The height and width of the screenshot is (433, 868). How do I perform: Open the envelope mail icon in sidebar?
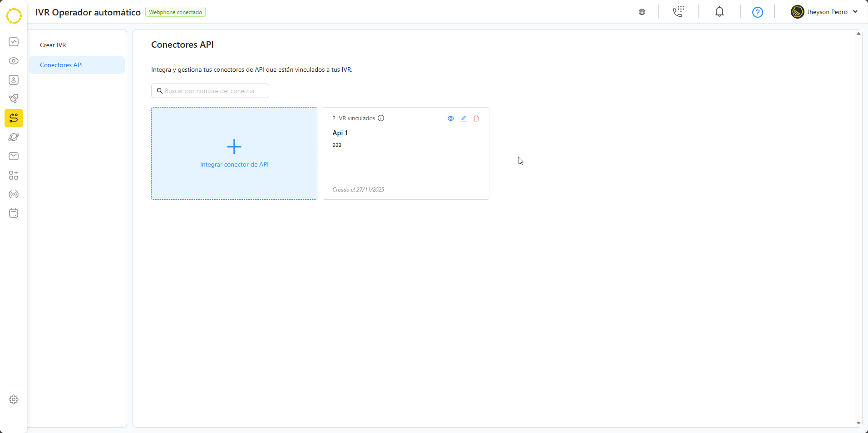(x=14, y=156)
